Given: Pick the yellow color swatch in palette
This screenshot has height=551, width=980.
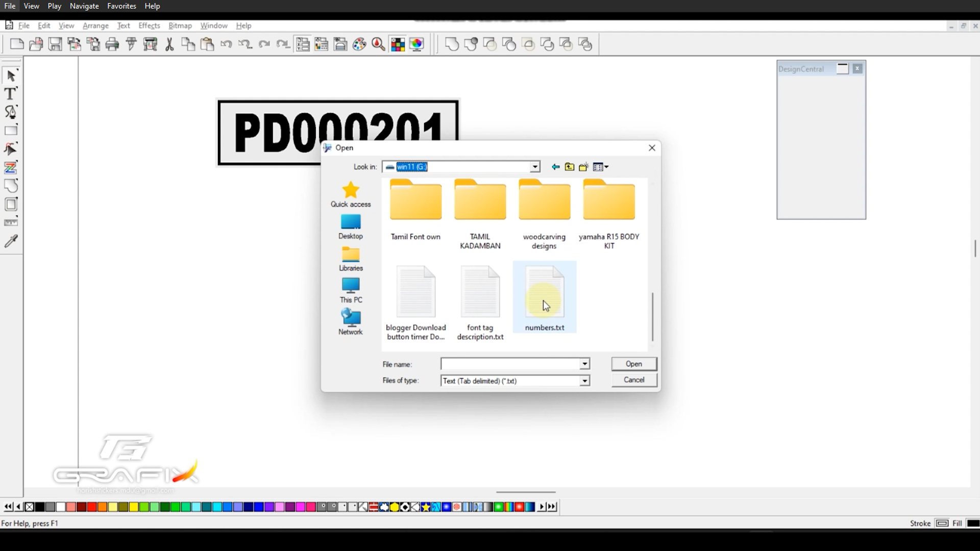Looking at the screenshot, I should (134, 507).
